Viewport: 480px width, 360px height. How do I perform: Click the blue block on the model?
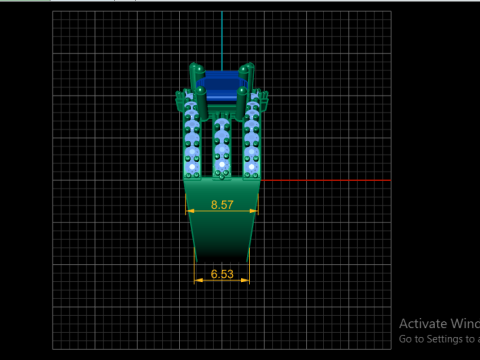(222, 86)
